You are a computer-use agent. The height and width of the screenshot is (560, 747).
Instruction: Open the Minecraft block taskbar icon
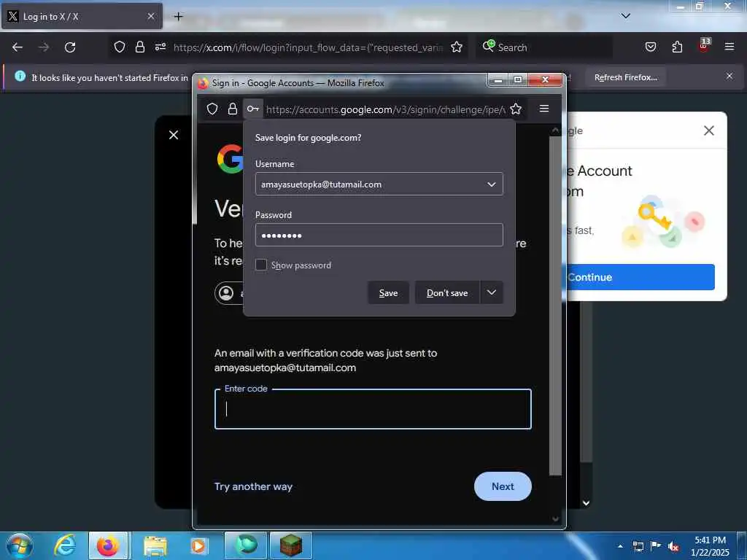click(x=290, y=545)
